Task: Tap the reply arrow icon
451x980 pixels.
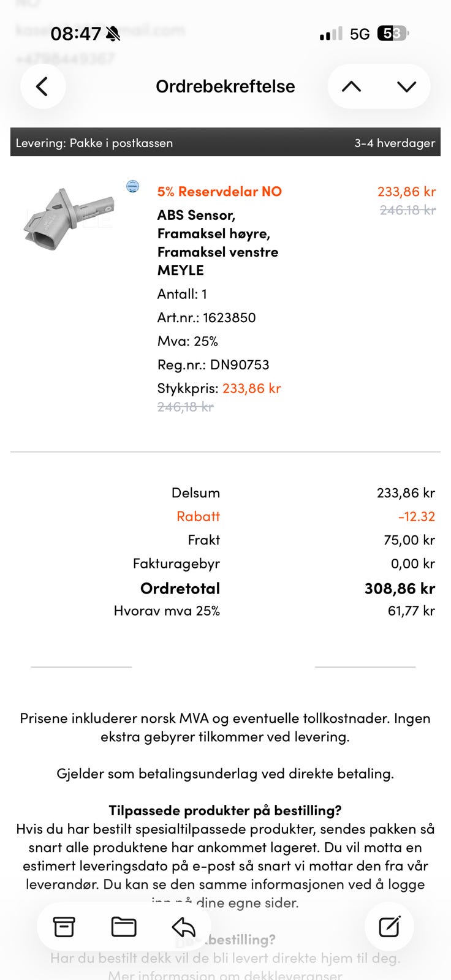Action: click(183, 927)
